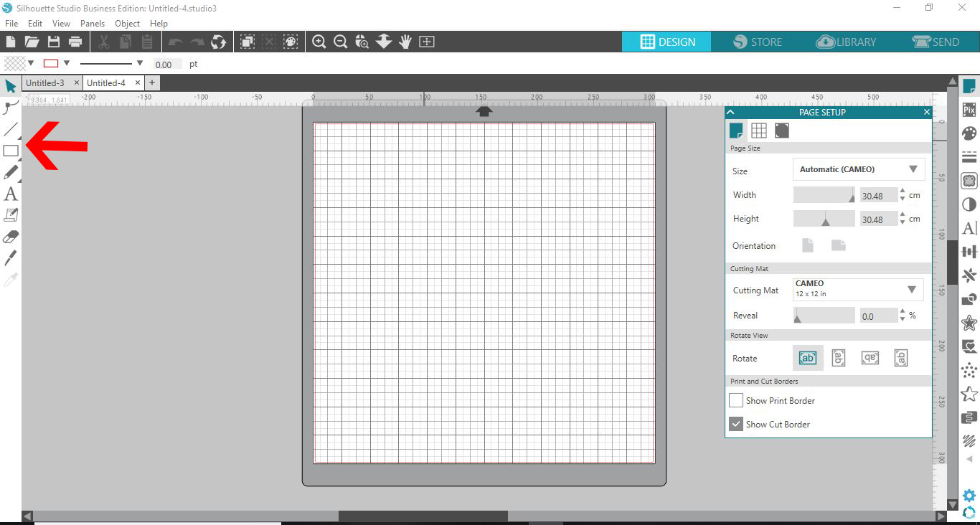
Task: Select the Freehand pencil tool
Action: [x=11, y=172]
